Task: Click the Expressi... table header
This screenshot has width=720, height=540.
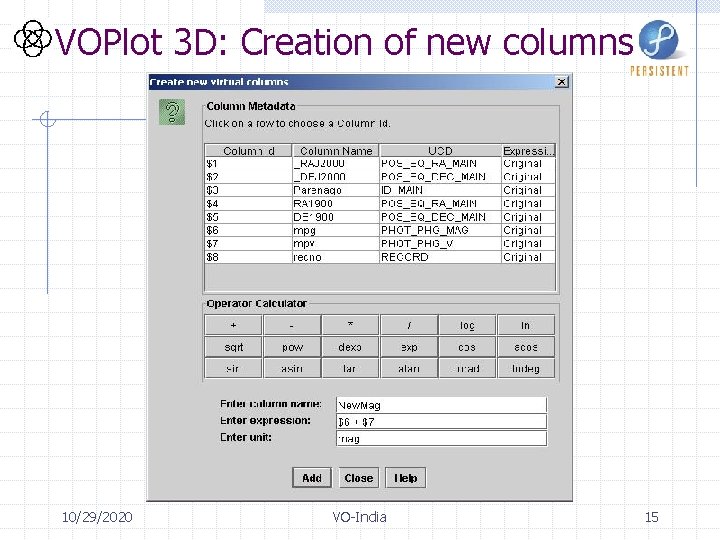Action: tap(528, 151)
